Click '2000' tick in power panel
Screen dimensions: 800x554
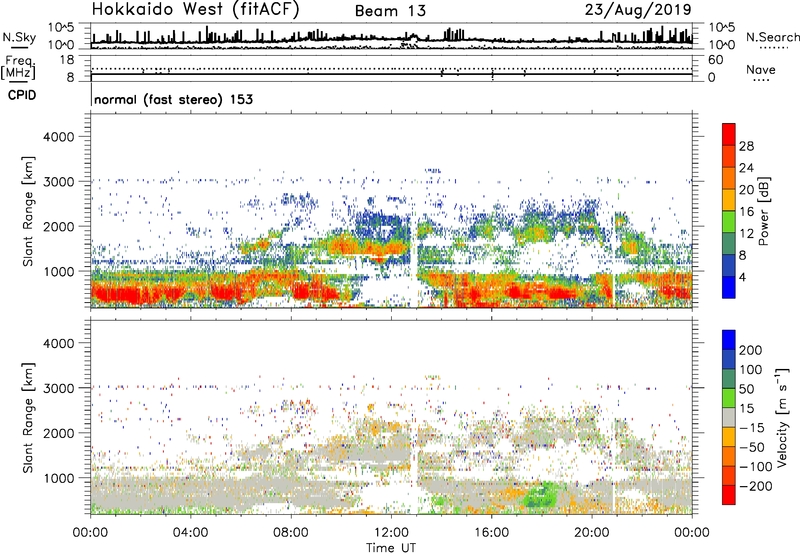point(59,226)
